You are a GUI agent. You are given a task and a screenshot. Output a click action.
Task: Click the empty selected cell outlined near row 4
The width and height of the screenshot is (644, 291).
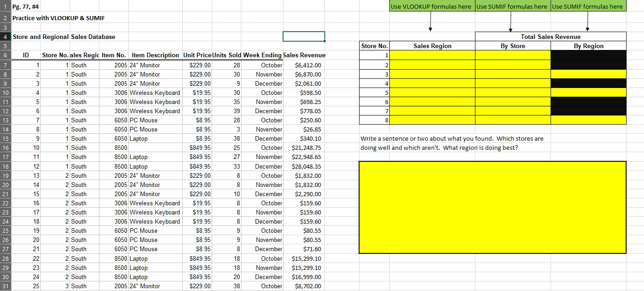pos(304,36)
